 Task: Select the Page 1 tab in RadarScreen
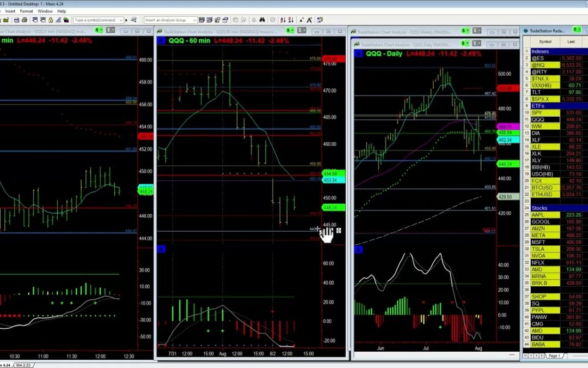554,355
